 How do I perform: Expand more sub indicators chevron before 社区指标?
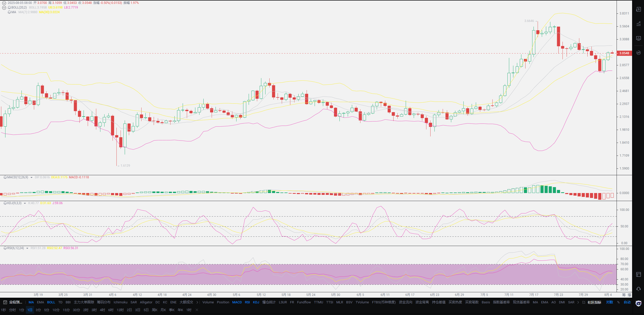pyautogui.click(x=578, y=302)
